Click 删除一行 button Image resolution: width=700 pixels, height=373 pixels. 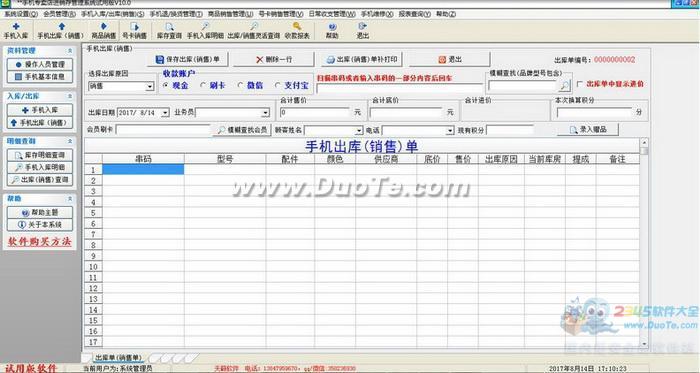pos(274,59)
